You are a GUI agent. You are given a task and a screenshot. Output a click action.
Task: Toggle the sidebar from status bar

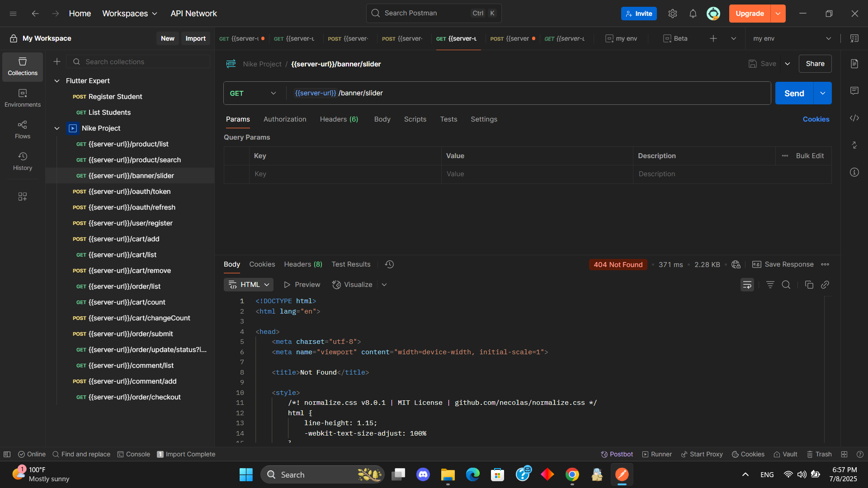(x=7, y=454)
